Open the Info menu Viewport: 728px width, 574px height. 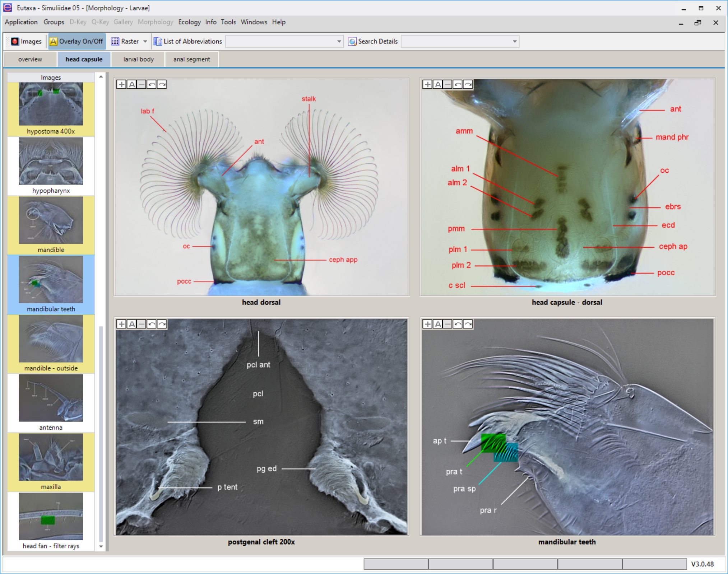click(x=211, y=22)
